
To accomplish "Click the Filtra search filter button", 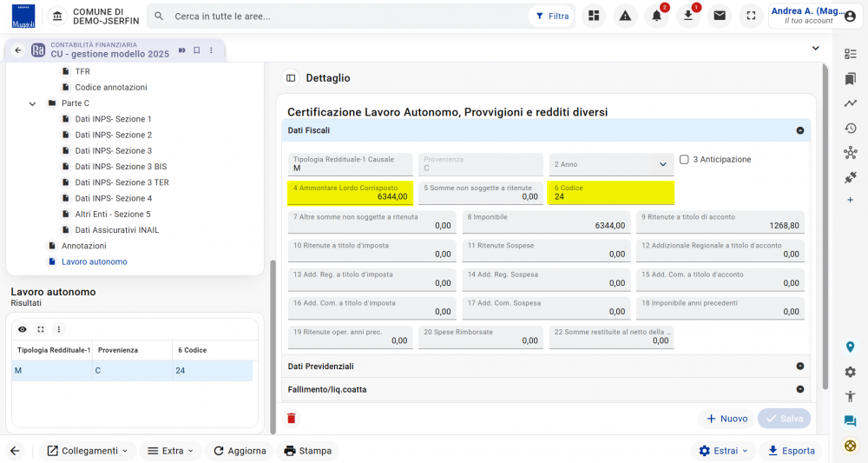I will click(552, 16).
